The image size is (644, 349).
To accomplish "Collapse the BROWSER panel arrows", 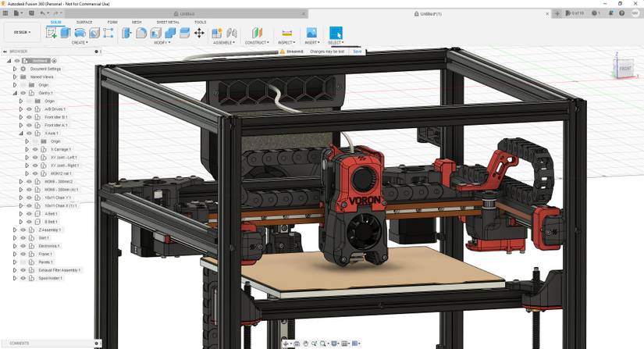I will (x=5, y=52).
